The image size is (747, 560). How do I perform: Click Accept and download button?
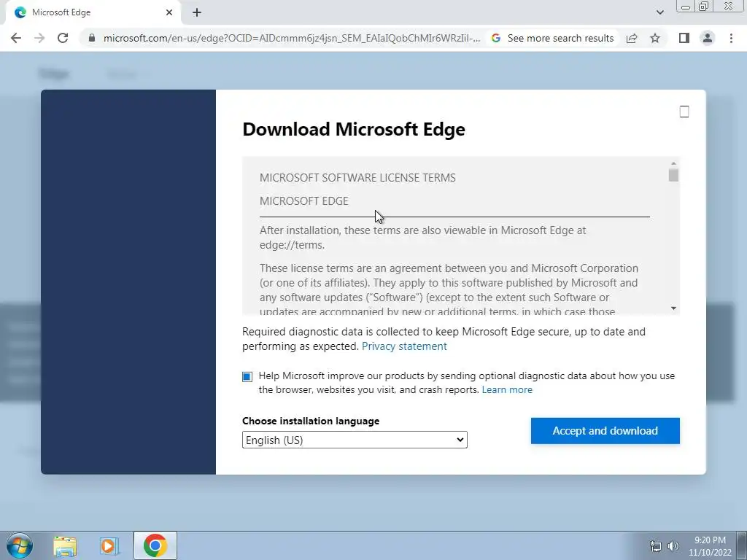[605, 431]
